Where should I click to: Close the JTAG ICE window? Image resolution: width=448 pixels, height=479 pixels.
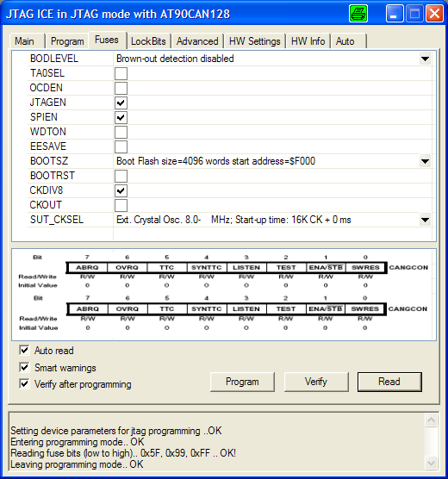coord(434,14)
